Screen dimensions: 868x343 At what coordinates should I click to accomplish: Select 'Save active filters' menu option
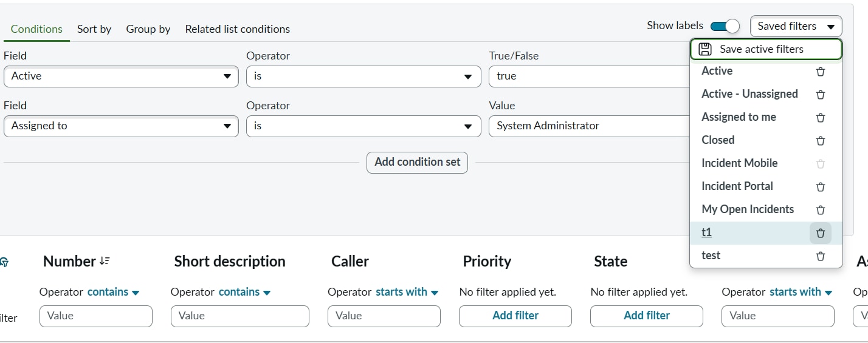point(765,49)
